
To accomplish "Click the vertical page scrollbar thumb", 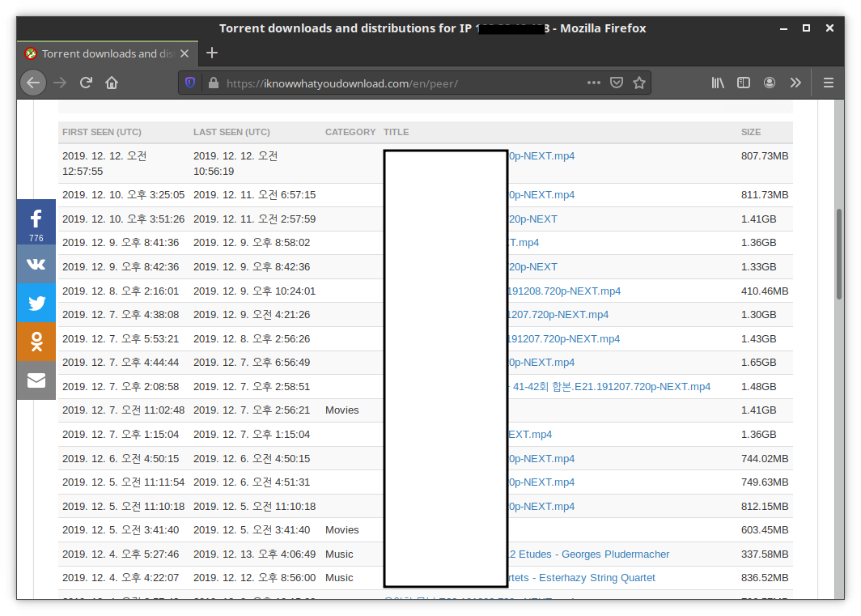I will click(x=839, y=254).
